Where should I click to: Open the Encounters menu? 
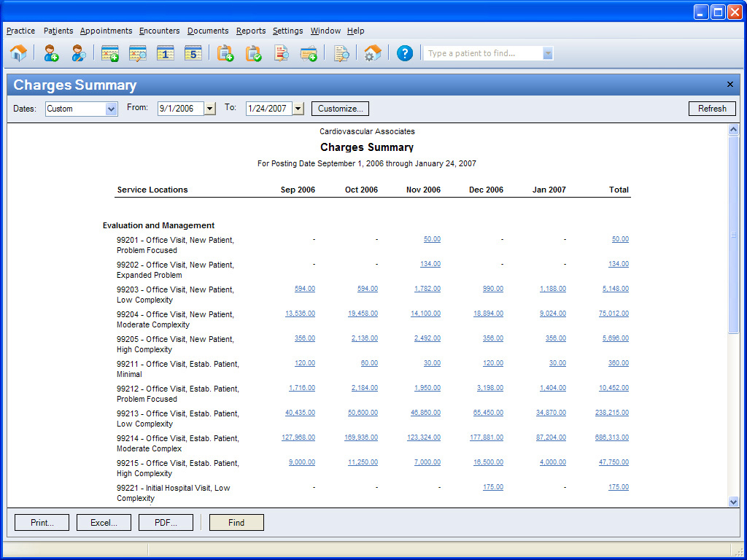coord(159,31)
